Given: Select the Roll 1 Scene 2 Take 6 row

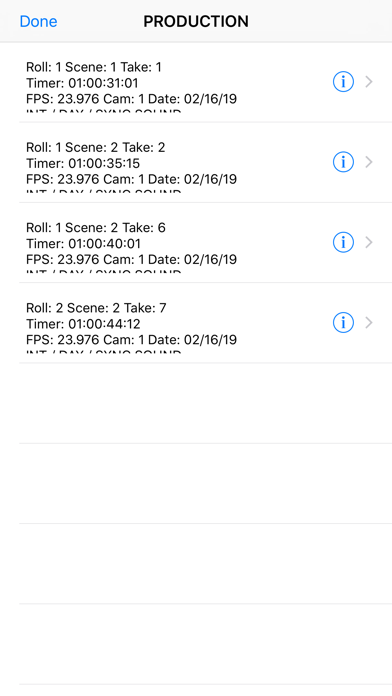Looking at the screenshot, I should tap(196, 243).
